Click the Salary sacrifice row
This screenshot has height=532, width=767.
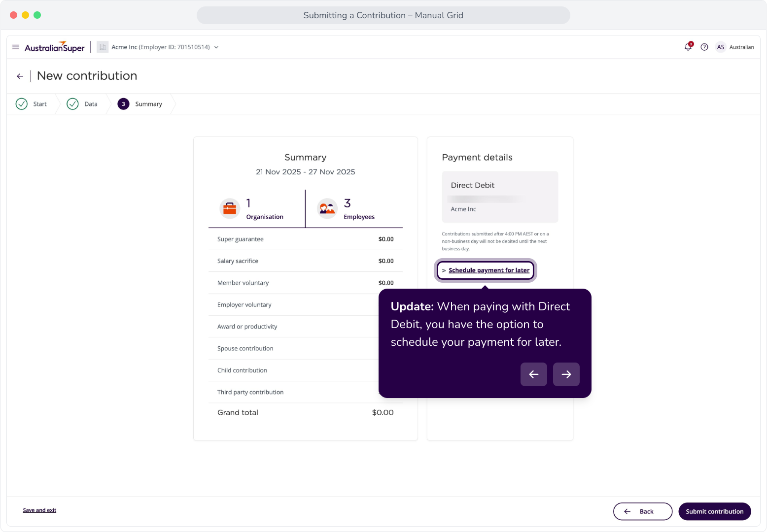pos(306,261)
